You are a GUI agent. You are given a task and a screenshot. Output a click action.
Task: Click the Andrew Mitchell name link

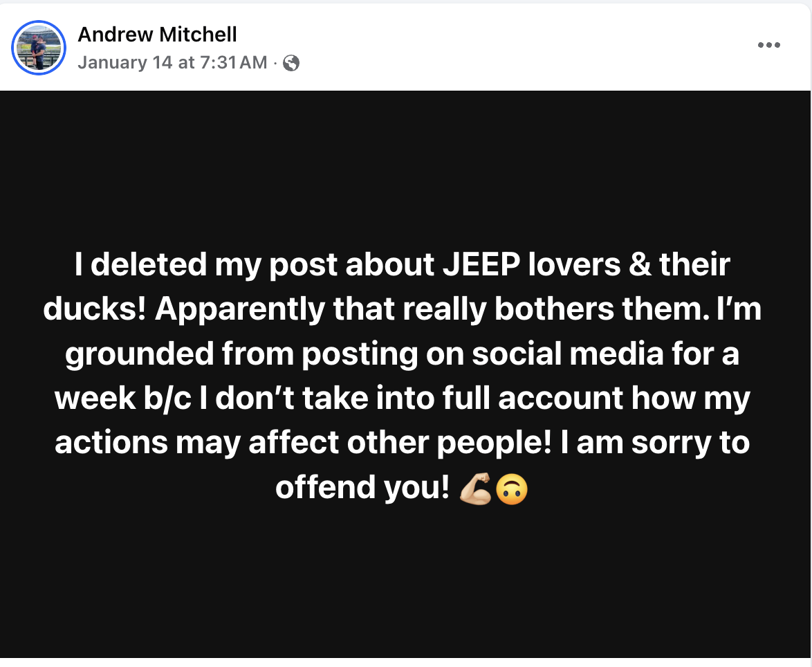point(158,35)
